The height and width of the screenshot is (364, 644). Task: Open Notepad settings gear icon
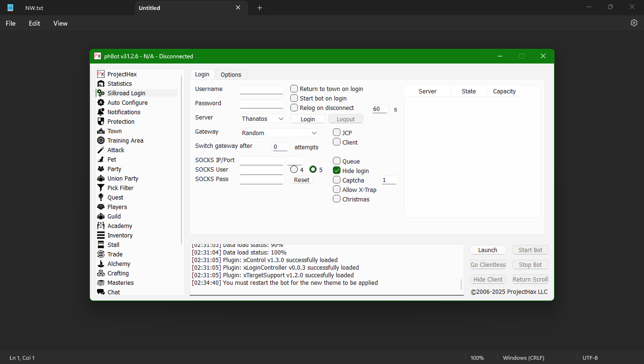pyautogui.click(x=634, y=23)
